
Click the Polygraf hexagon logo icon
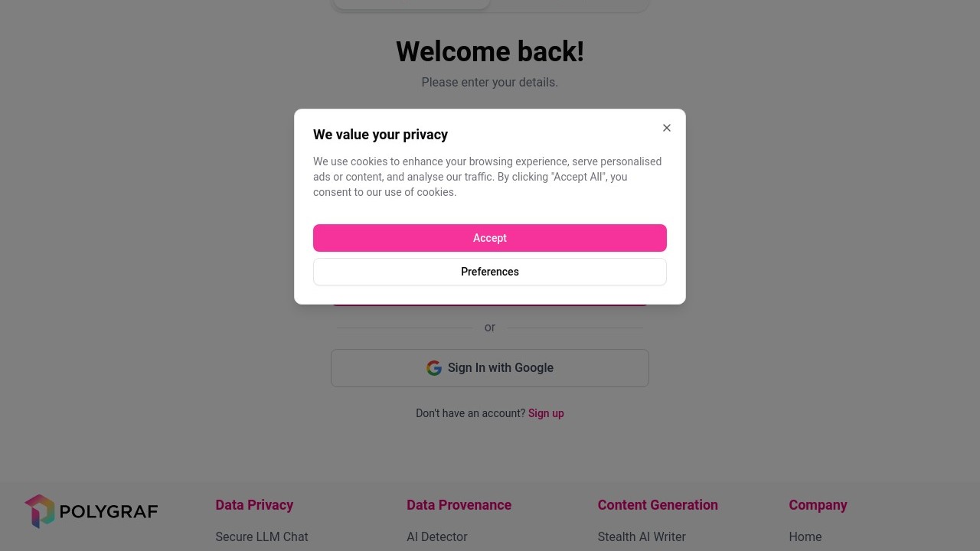40,511
